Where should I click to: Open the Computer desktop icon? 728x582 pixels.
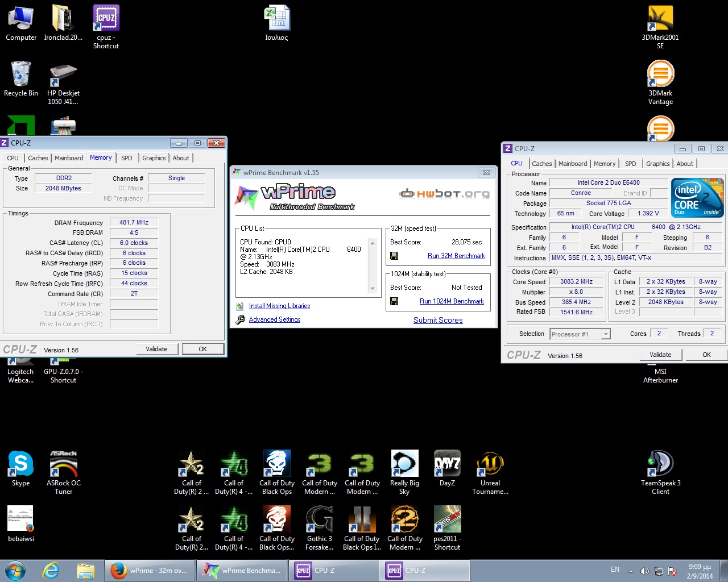[21, 23]
